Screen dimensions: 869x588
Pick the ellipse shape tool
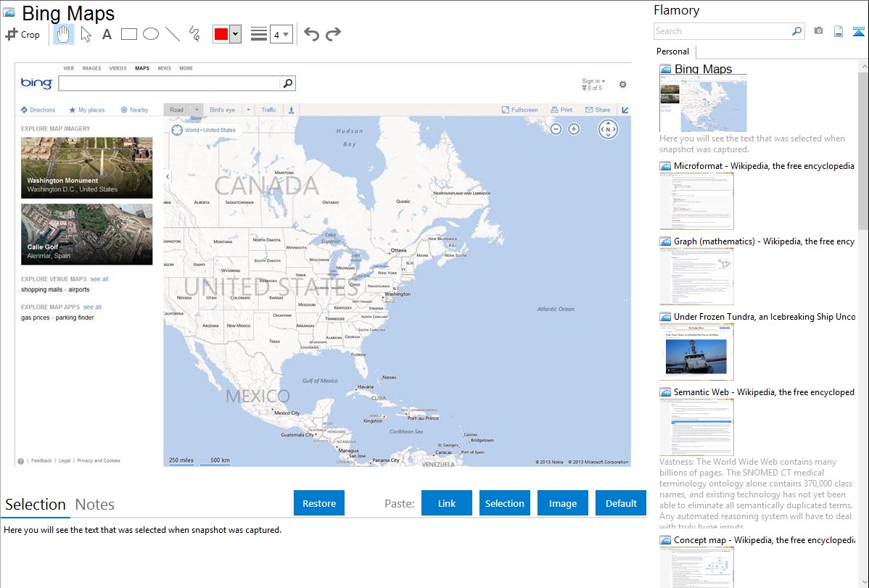tap(151, 34)
